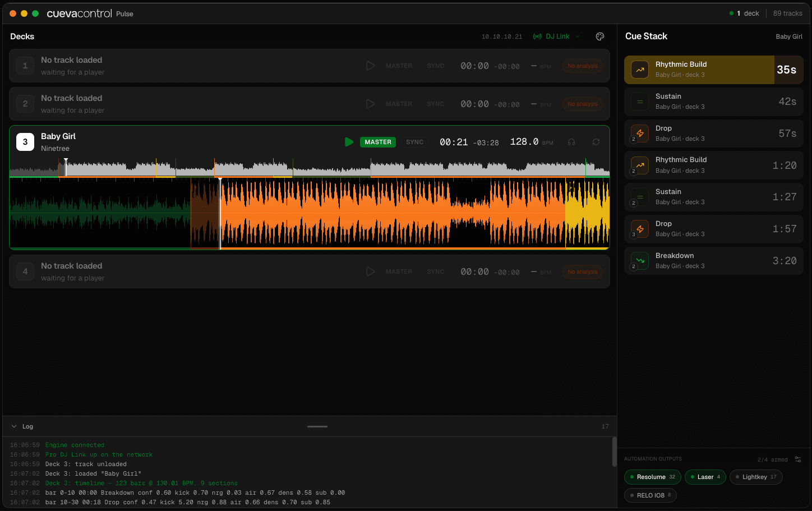Click the yellow section of detailed waveform

point(587,214)
